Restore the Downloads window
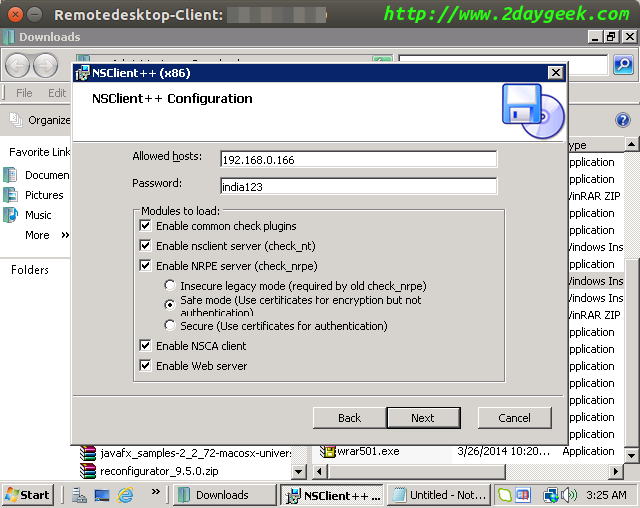640x508 pixels. [x=611, y=37]
